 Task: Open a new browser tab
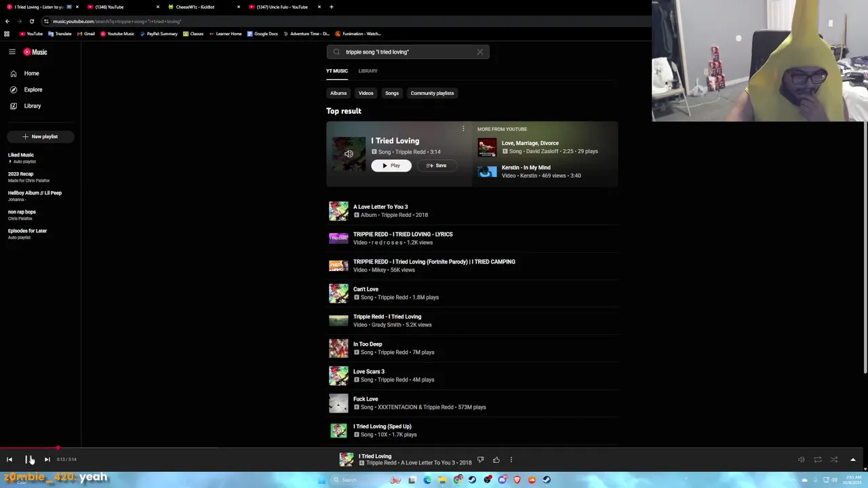(331, 7)
